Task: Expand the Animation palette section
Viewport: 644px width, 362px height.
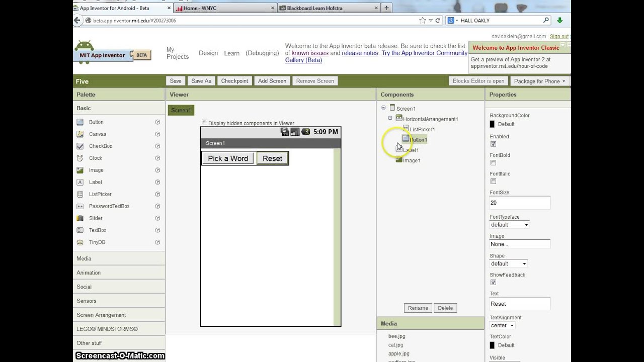Action: pyautogui.click(x=119, y=273)
